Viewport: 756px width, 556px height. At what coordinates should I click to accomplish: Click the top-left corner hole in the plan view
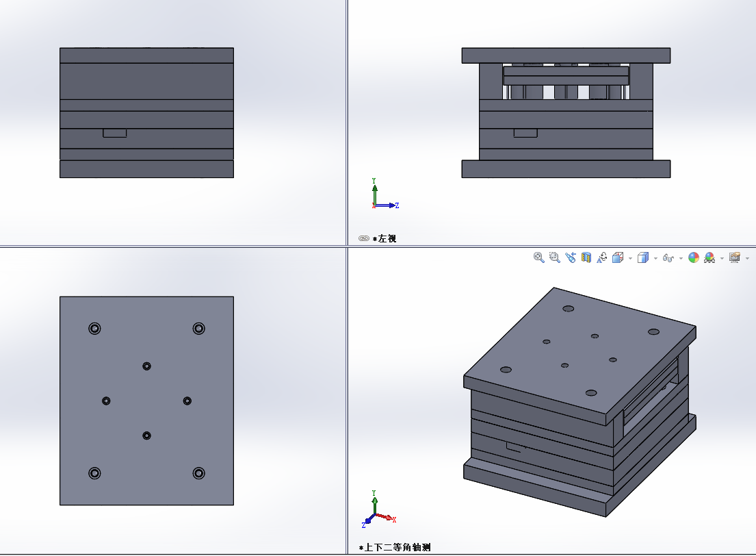tap(94, 329)
